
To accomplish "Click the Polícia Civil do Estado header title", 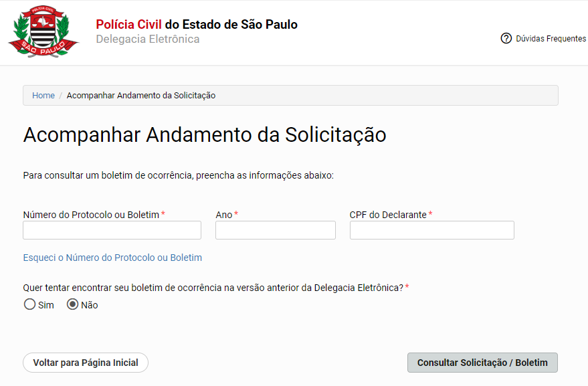I will tap(197, 24).
